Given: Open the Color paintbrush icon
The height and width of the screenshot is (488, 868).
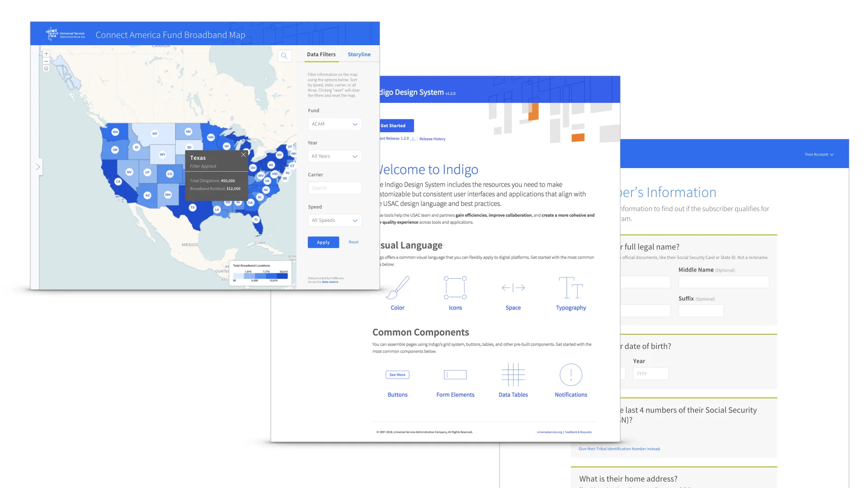Looking at the screenshot, I should [398, 288].
